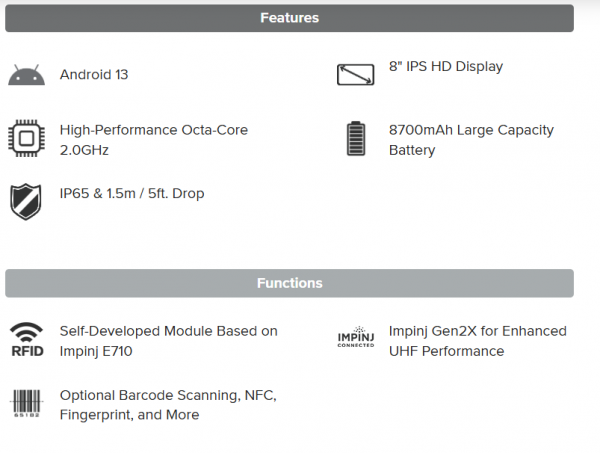
Task: Click the RFID wireless signal icon
Action: pos(27,340)
